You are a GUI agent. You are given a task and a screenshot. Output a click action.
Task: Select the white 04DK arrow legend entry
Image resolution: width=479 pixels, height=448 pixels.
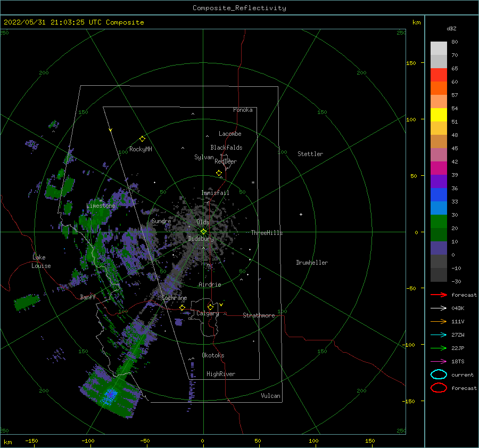pos(439,308)
